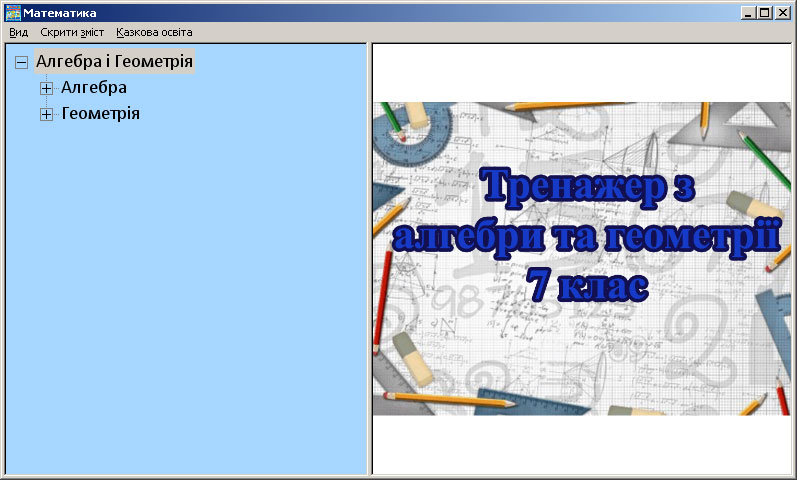Click the Тренажер з алгебри banner title text

tap(585, 187)
